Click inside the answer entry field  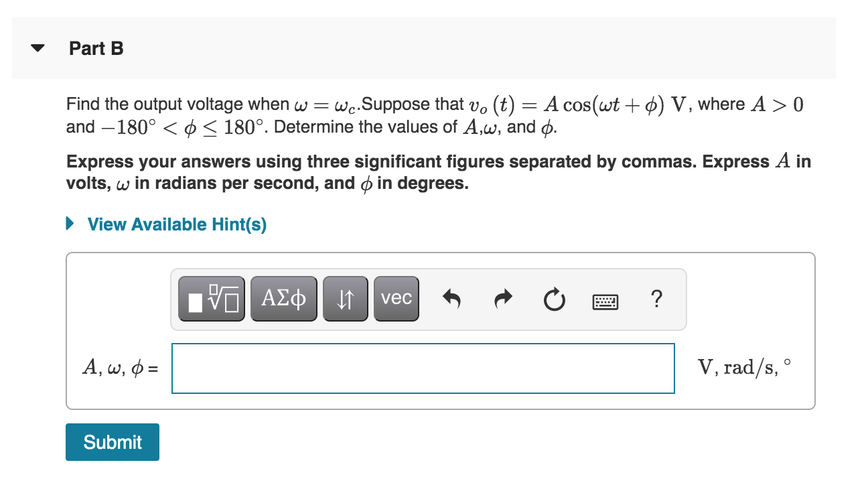[x=423, y=368]
